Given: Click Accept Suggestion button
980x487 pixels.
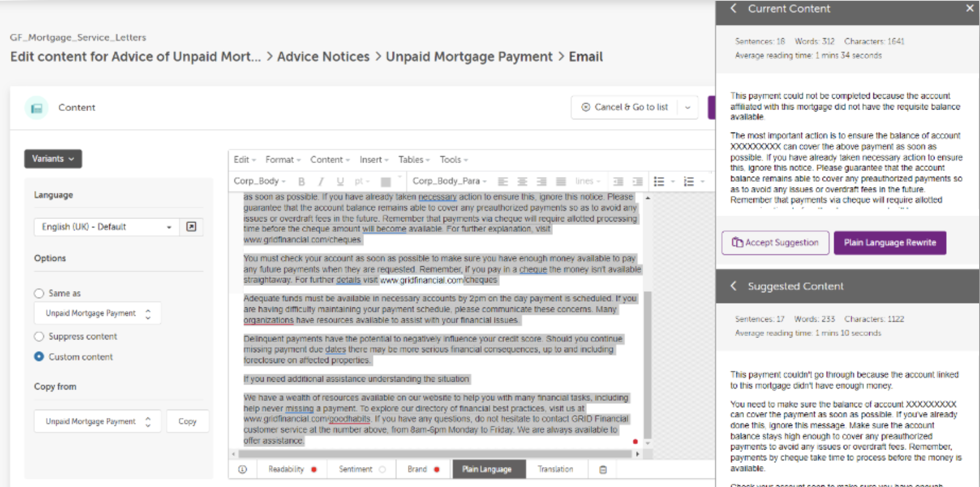Looking at the screenshot, I should [775, 243].
